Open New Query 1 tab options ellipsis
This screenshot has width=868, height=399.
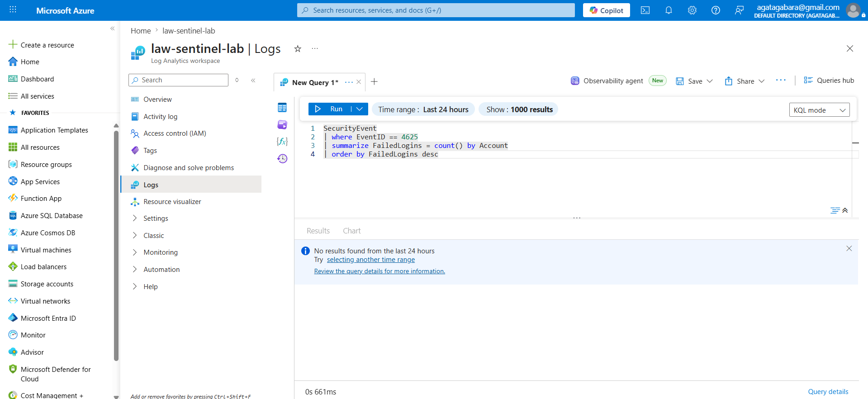point(349,82)
